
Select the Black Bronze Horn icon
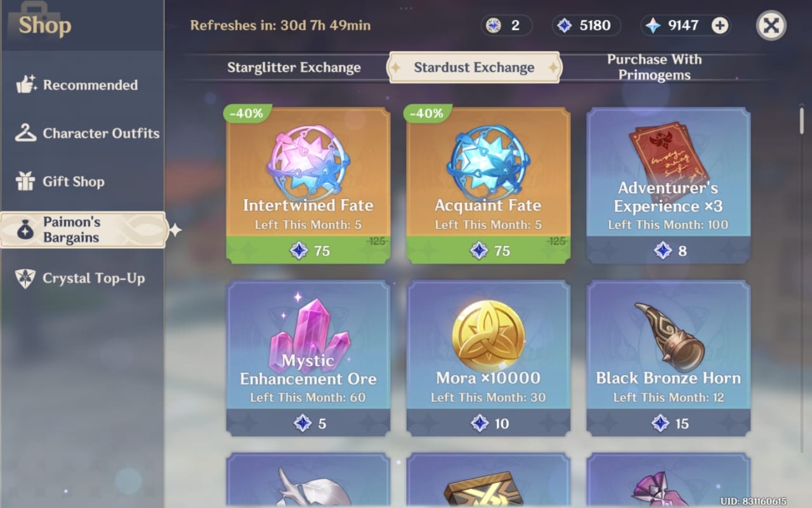[x=670, y=336]
